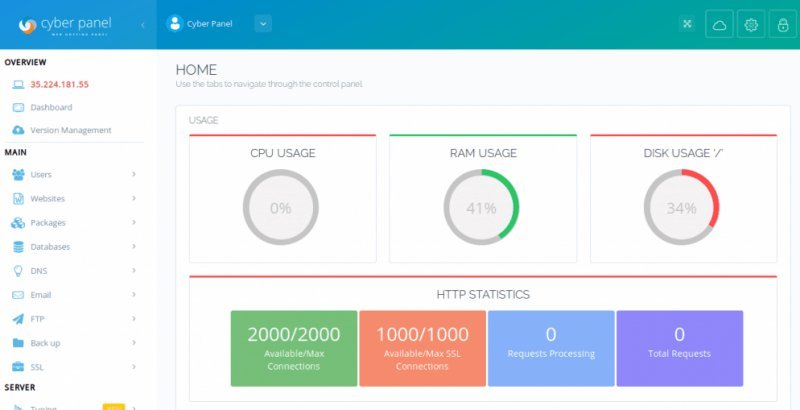Click the USAGE section label
This screenshot has height=410, width=800.
click(x=204, y=120)
